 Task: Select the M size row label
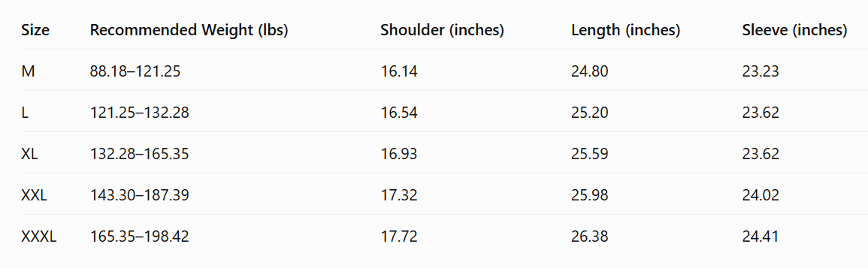[x=28, y=71]
